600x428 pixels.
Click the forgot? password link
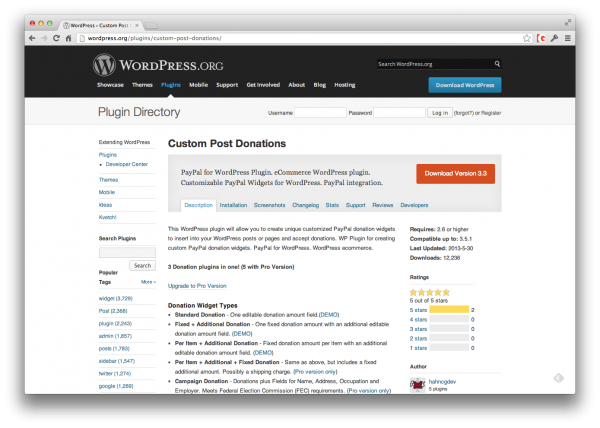(464, 113)
